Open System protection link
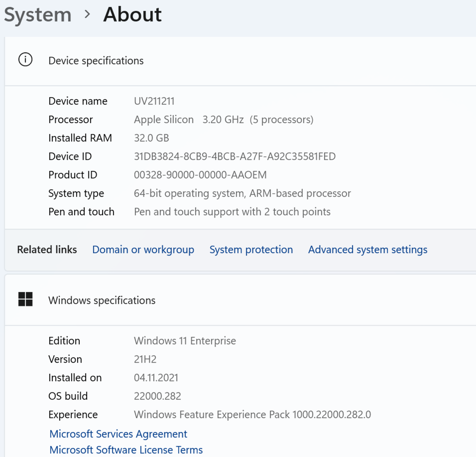 point(251,250)
